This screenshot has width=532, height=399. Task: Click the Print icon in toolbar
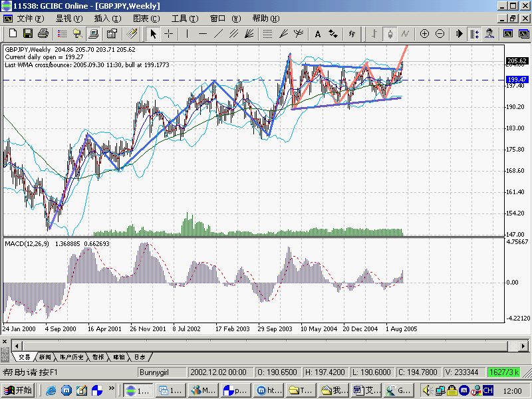pyautogui.click(x=43, y=34)
